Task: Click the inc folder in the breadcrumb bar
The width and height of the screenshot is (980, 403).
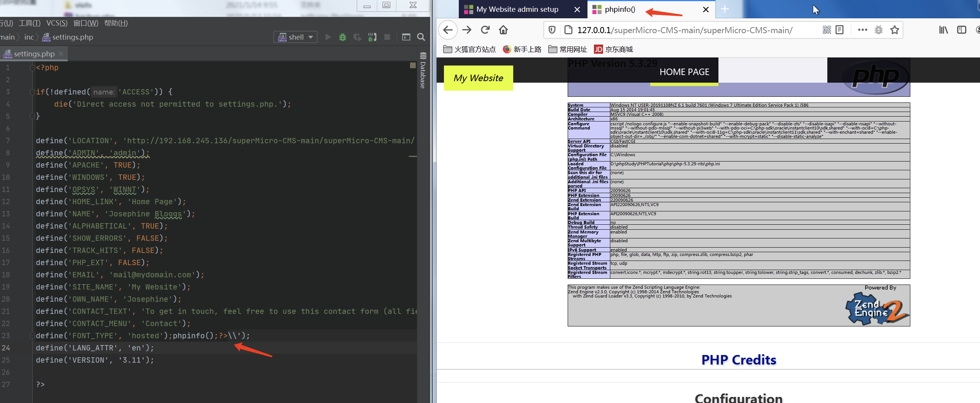Action: pos(29,37)
